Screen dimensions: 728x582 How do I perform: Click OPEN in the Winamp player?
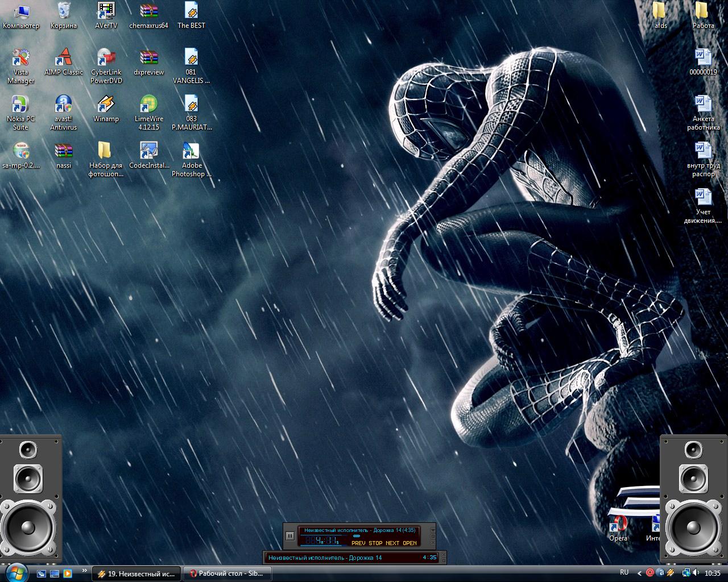tap(410, 543)
